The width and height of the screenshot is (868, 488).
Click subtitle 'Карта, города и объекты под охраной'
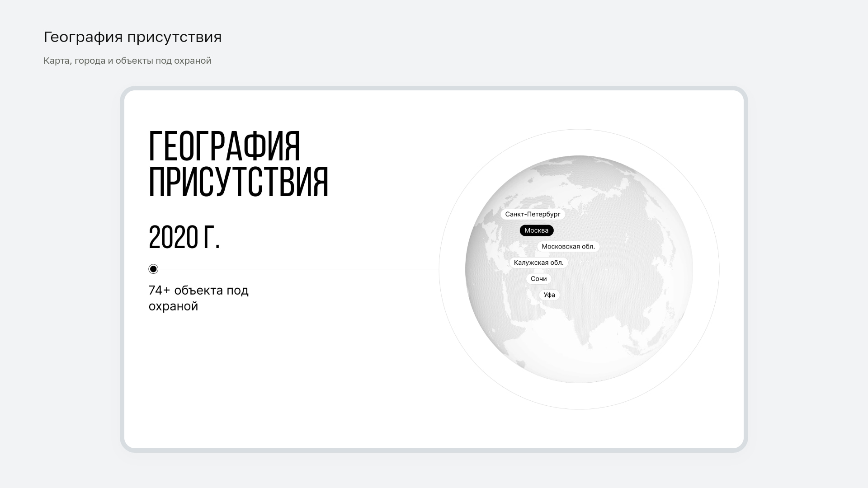[127, 61]
